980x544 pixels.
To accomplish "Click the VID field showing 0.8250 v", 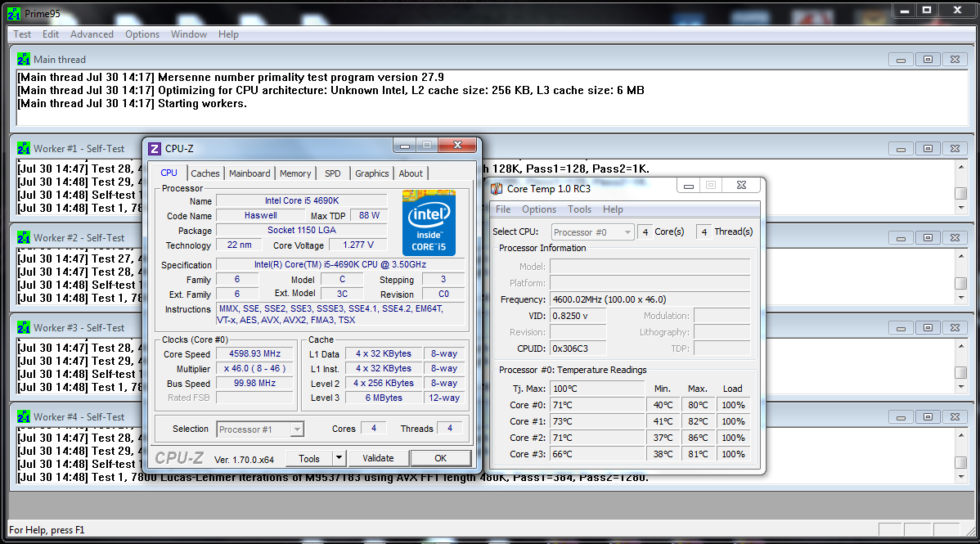I will pyautogui.click(x=578, y=316).
